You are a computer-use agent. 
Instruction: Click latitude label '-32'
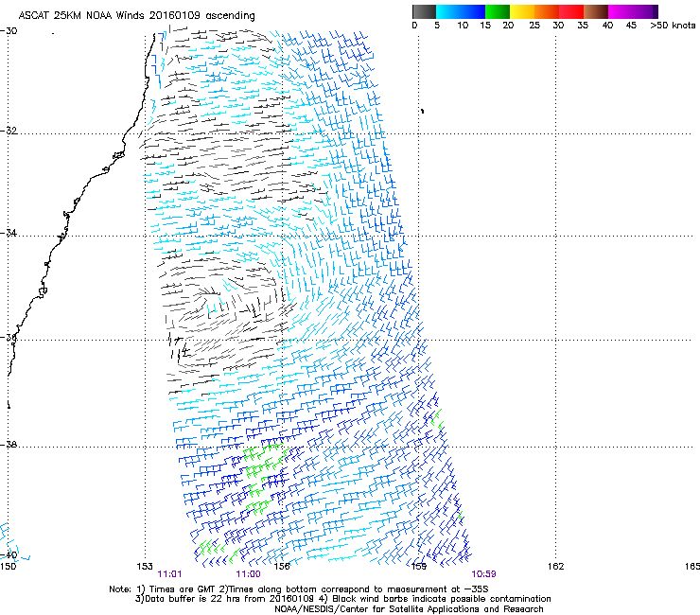9,131
